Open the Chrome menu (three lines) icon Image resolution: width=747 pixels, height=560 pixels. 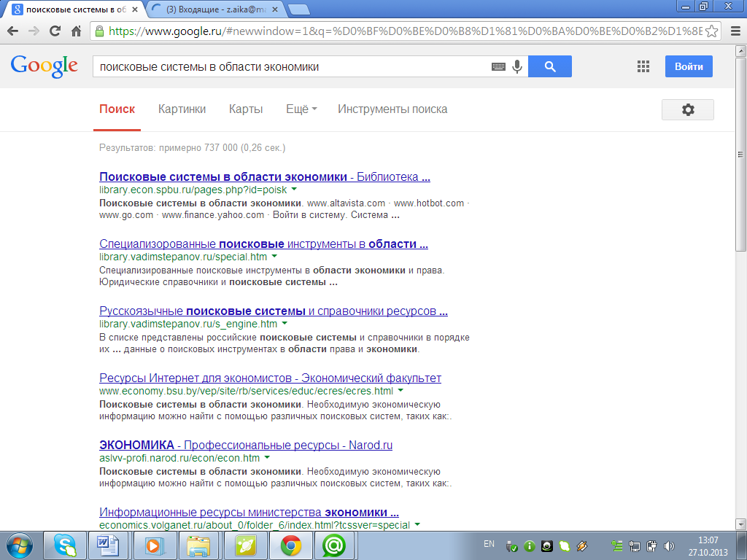pos(735,31)
